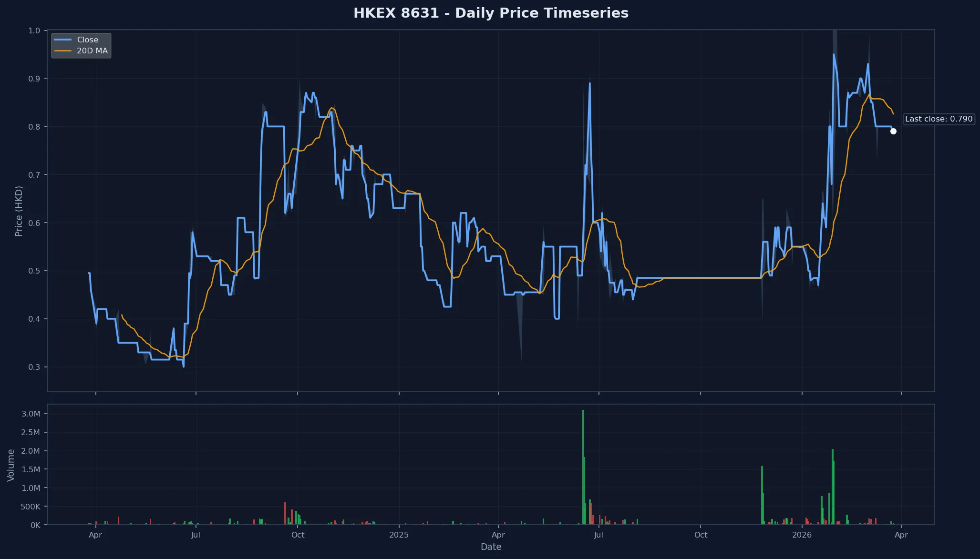Open the Last close: 0.790 tooltip

938,119
